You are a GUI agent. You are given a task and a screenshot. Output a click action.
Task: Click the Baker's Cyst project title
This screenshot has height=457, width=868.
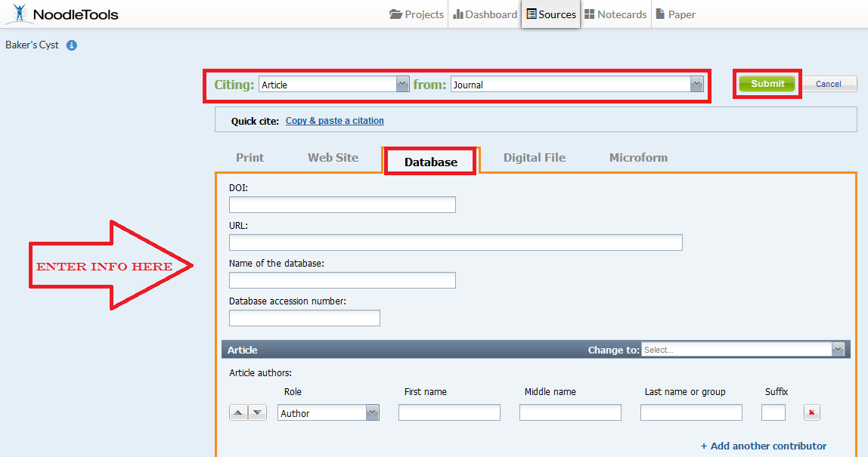(32, 45)
